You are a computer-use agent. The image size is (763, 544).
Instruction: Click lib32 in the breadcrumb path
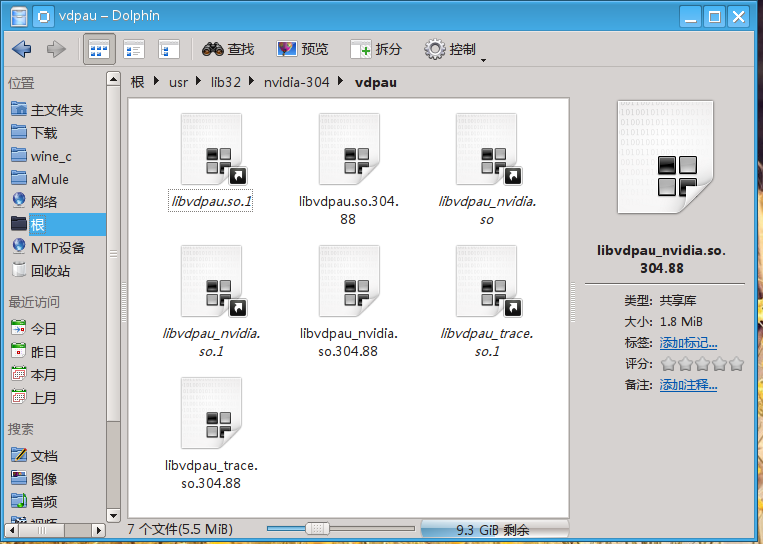226,82
